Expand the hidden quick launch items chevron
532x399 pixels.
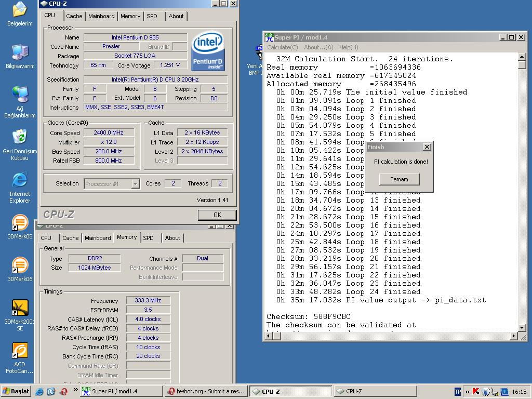[x=75, y=390]
